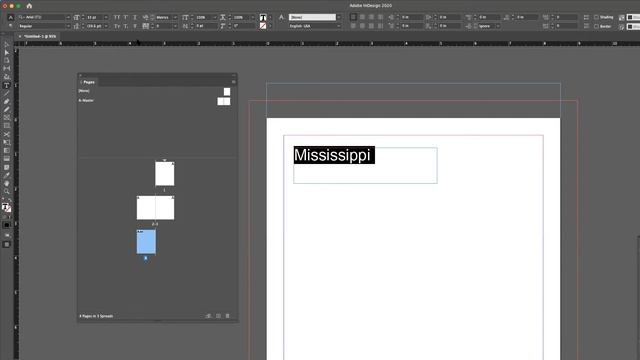Click the Edit Page Size button
This screenshot has height=360, width=640.
(x=209, y=316)
